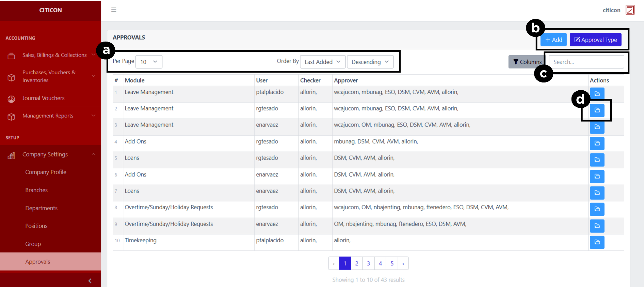The width and height of the screenshot is (644, 288).
Task: Click the citicon profile logo icon
Action: [630, 10]
